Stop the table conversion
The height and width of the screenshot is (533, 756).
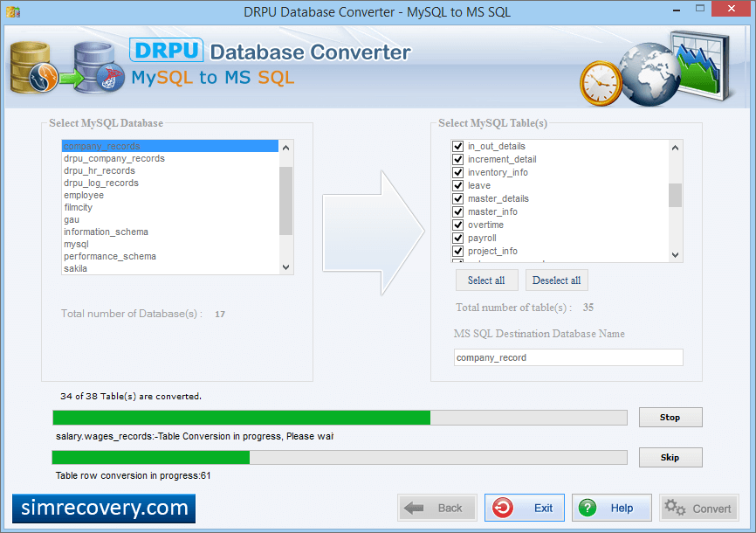pyautogui.click(x=670, y=417)
